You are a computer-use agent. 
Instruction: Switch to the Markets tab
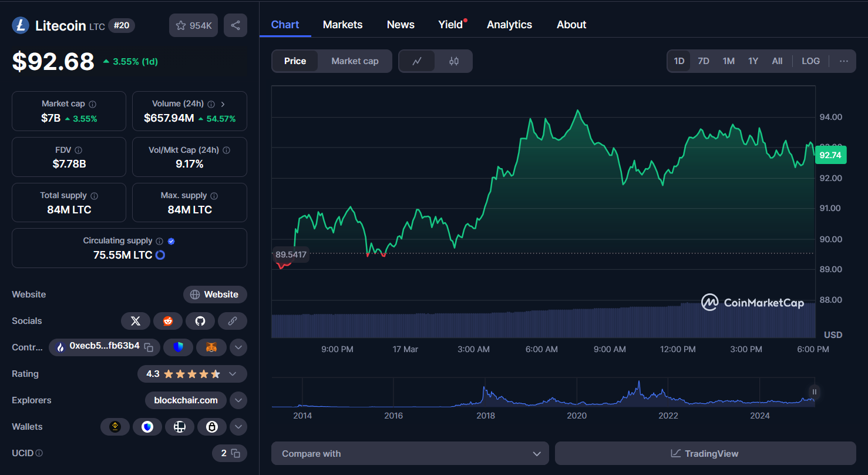coord(342,24)
